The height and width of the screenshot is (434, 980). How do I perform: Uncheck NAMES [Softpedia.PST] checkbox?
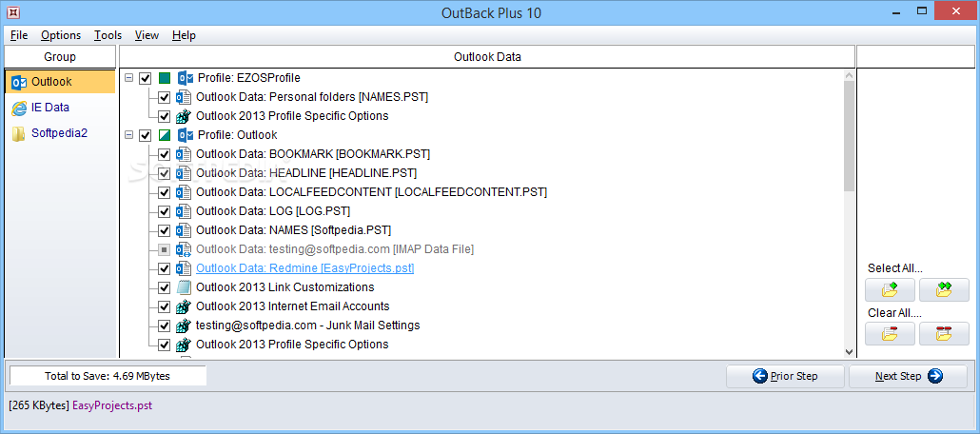coord(165,230)
